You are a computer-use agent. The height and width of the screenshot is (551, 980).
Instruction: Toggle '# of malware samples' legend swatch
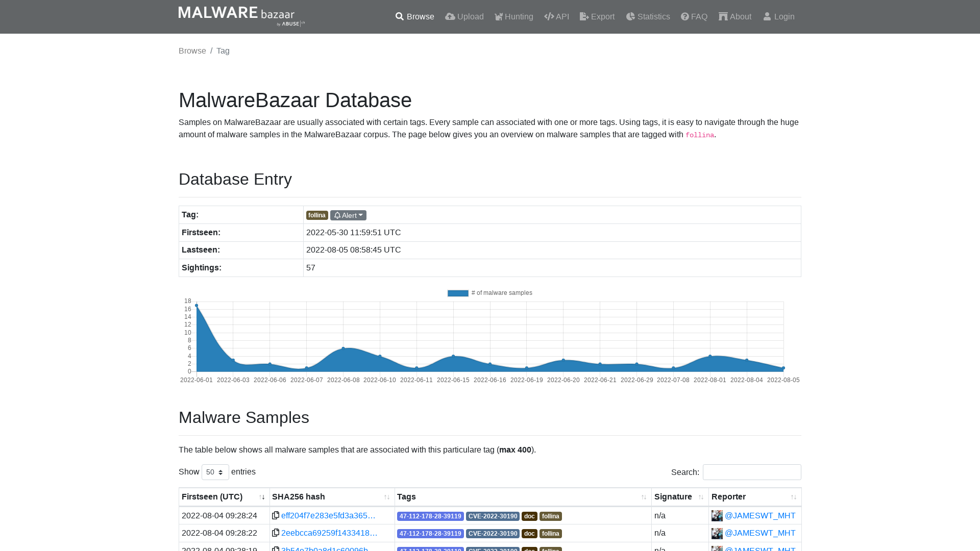click(458, 293)
